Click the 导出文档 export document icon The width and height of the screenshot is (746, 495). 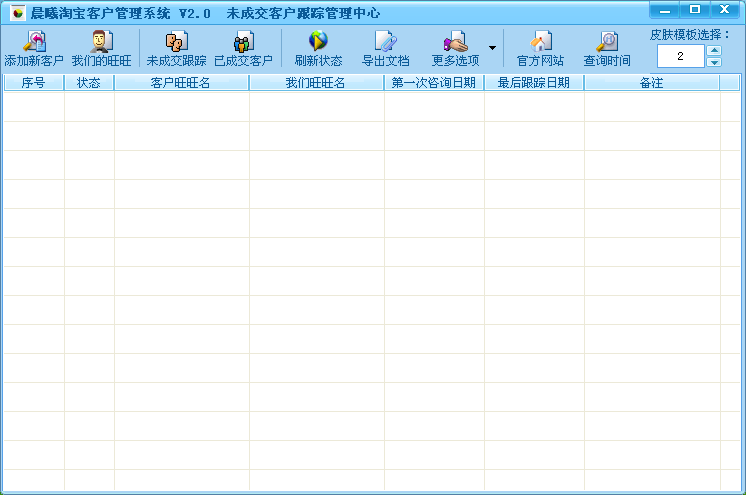pos(386,41)
